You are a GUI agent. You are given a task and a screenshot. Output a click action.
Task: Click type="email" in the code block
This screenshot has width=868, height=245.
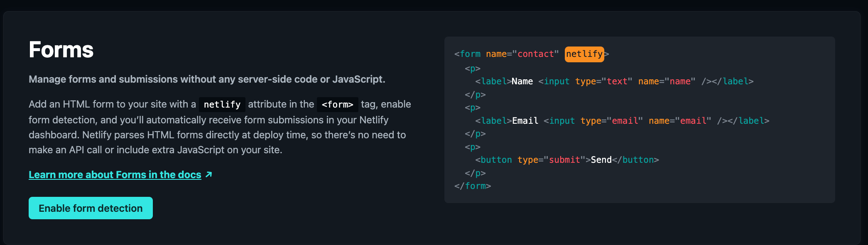[x=612, y=121]
